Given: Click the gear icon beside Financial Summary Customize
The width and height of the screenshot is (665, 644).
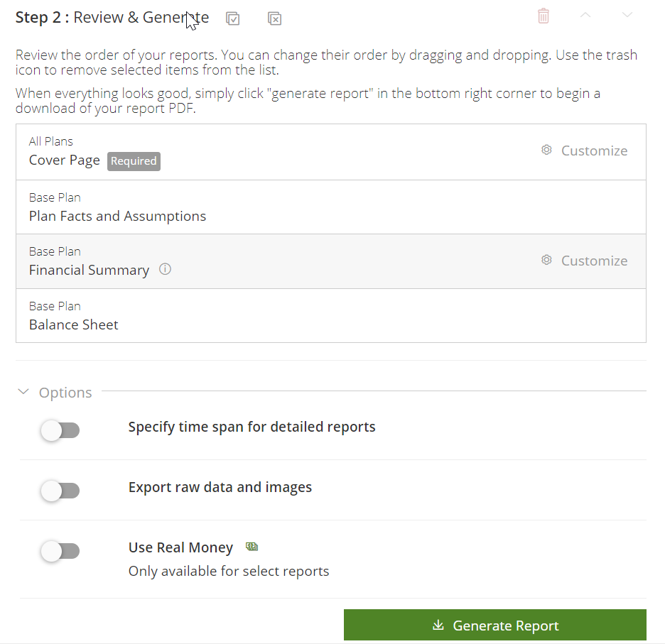Looking at the screenshot, I should coord(546,260).
